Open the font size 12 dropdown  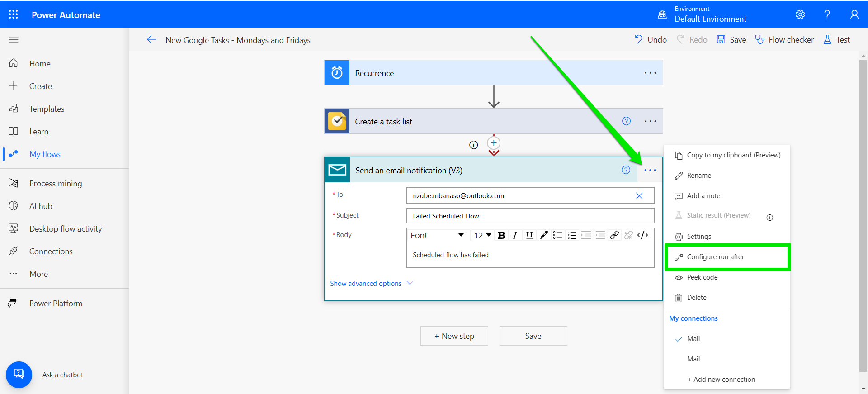pos(482,235)
